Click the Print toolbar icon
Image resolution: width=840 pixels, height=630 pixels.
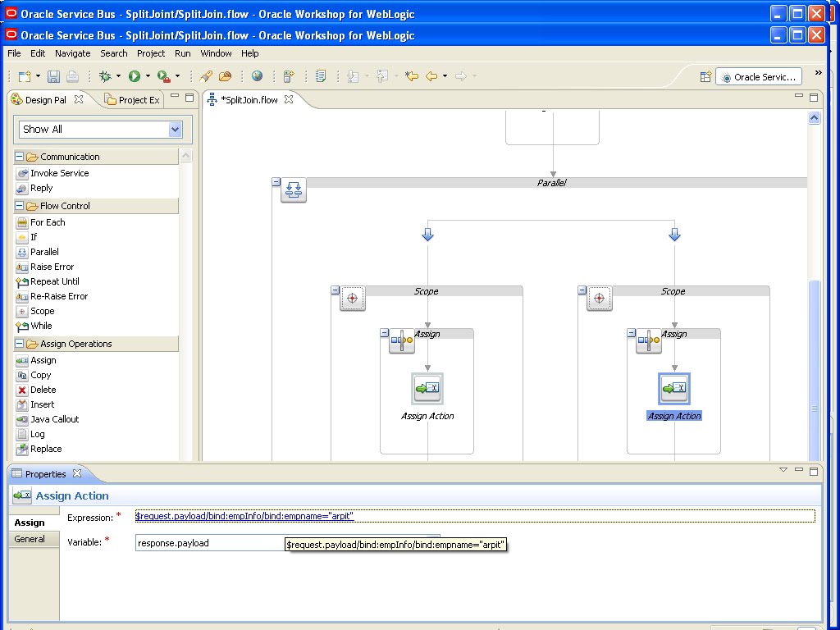pos(72,76)
